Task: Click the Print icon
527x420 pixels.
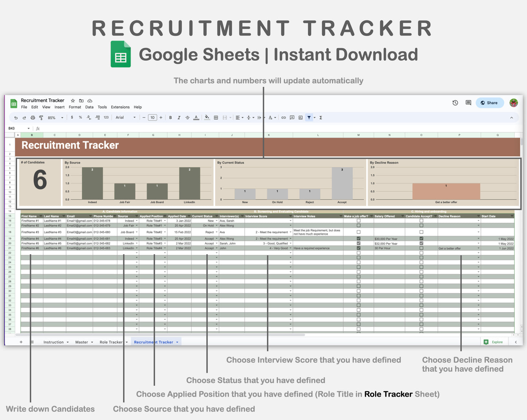Action: [33, 117]
